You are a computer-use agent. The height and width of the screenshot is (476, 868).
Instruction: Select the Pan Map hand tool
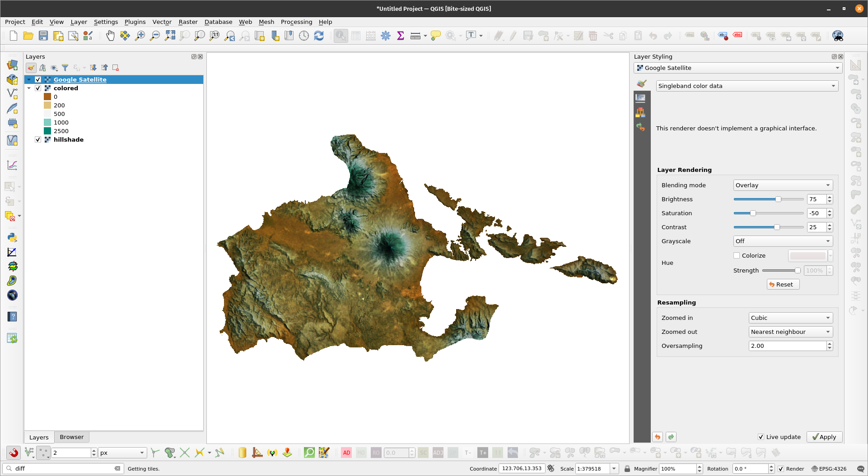click(x=110, y=36)
